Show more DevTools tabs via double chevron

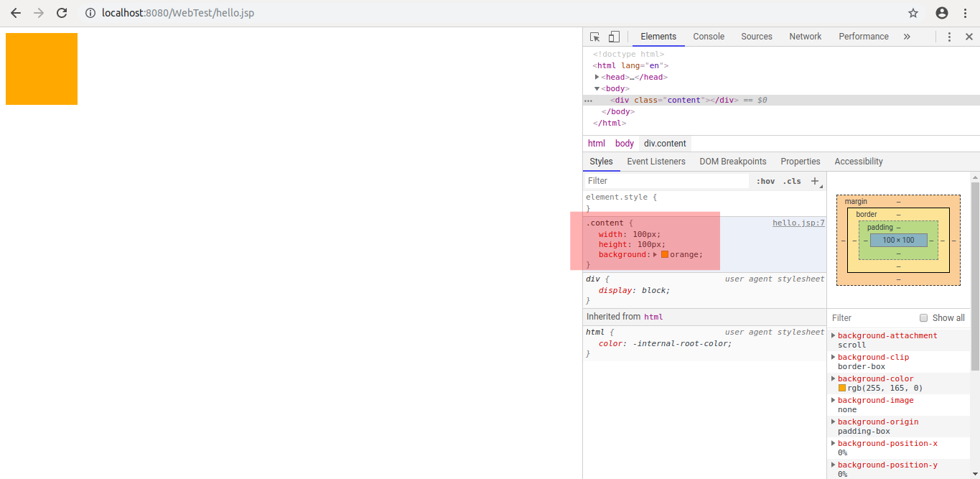pos(907,37)
